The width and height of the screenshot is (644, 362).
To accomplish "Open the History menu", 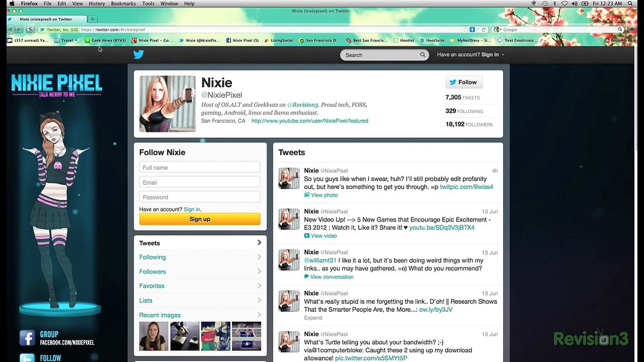I will [97, 4].
